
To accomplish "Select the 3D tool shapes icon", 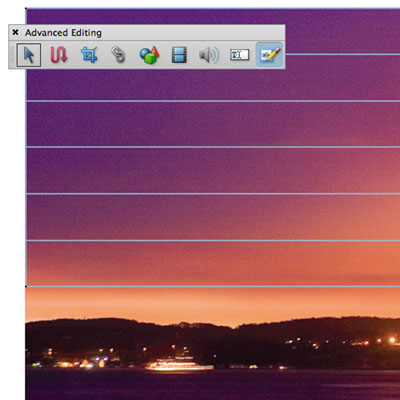I will click(149, 55).
